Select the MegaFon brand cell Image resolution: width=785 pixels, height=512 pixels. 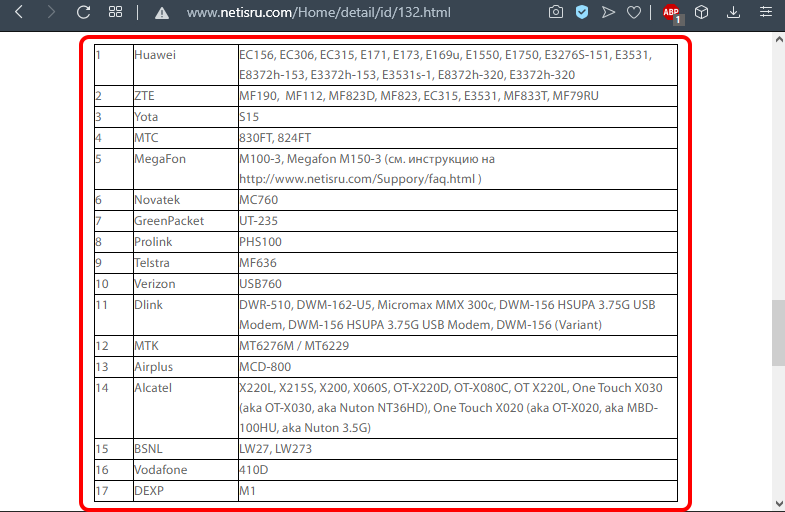186,169
